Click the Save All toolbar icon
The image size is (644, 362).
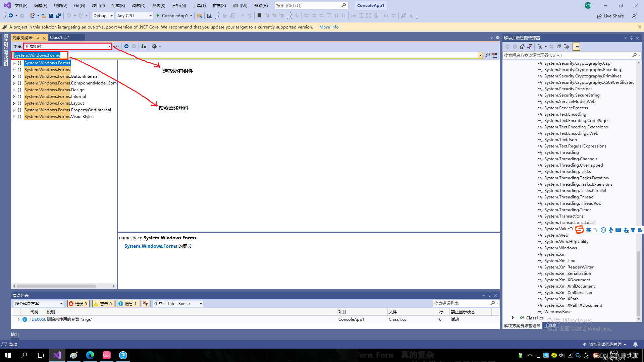tap(59, 16)
